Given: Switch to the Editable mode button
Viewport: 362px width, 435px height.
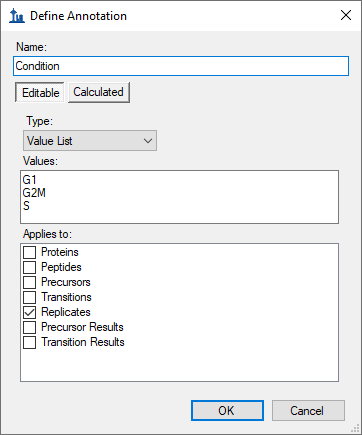Looking at the screenshot, I should [40, 92].
